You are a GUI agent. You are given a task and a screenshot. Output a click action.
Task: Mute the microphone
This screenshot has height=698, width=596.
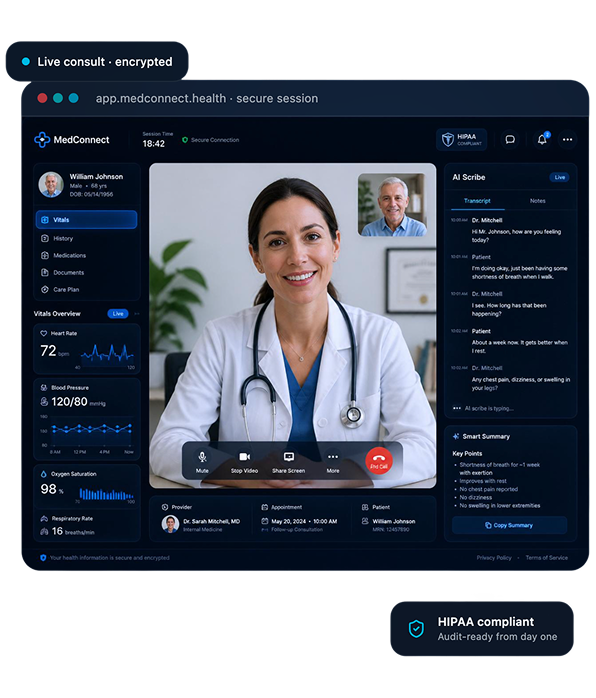click(202, 462)
